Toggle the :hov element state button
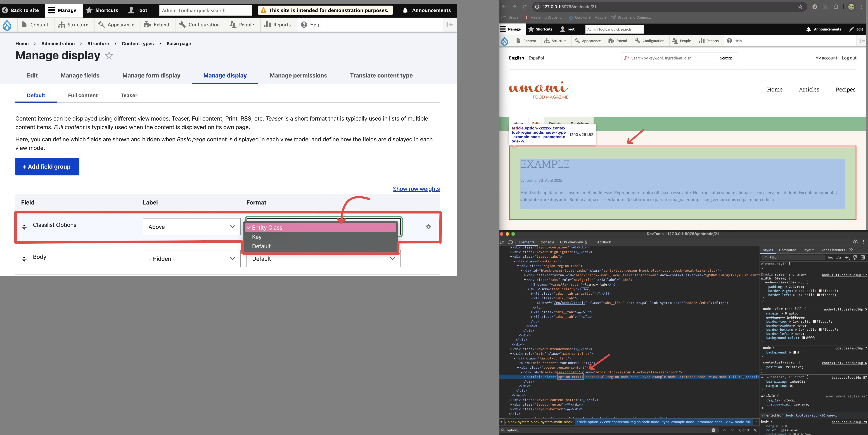Viewport: 868px width, 435px height. point(830,258)
